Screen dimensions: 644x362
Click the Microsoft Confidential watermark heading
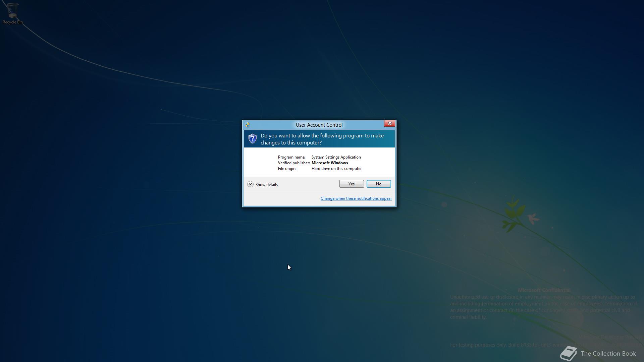pyautogui.click(x=544, y=290)
